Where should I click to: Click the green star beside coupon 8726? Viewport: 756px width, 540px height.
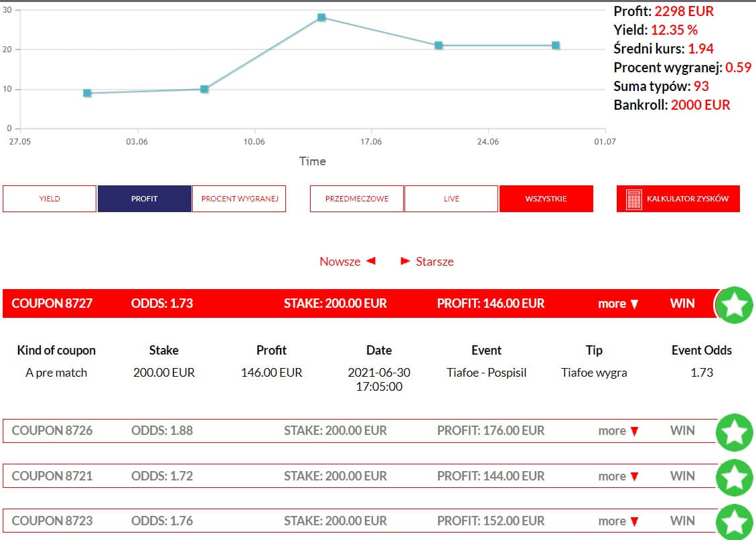pyautogui.click(x=735, y=432)
